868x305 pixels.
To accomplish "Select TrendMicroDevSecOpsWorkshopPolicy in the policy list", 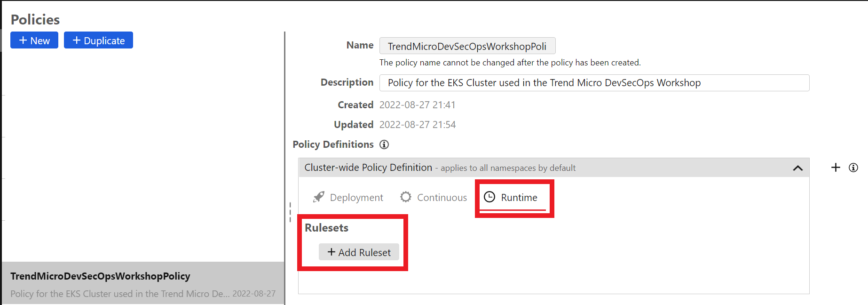I will click(x=143, y=283).
